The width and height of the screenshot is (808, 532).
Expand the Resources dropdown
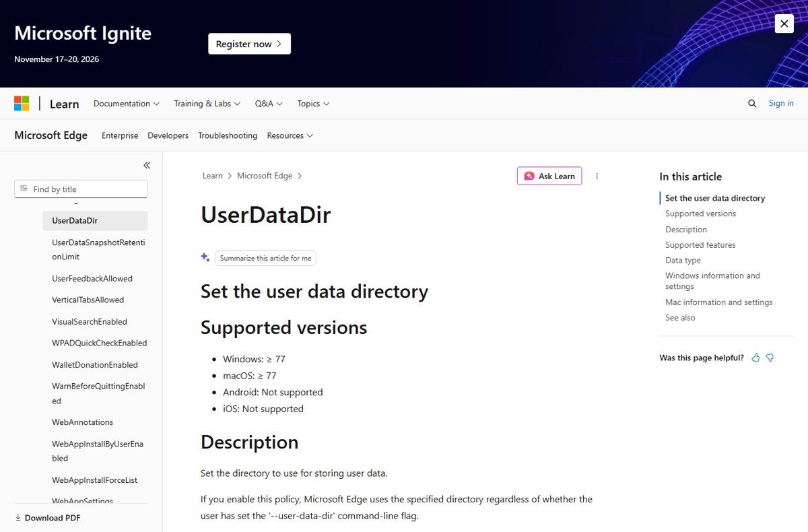(290, 135)
